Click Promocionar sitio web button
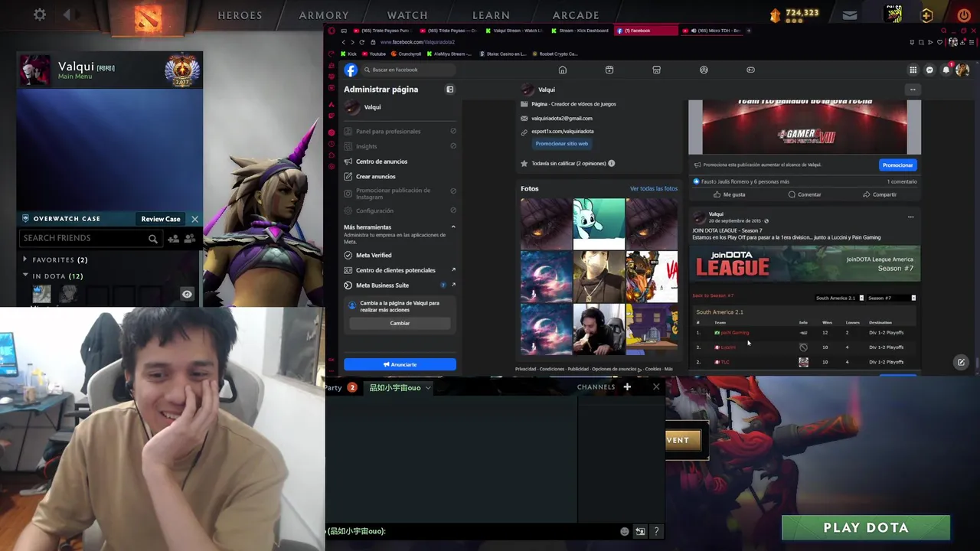Viewport: 980px width, 551px height. (562, 144)
